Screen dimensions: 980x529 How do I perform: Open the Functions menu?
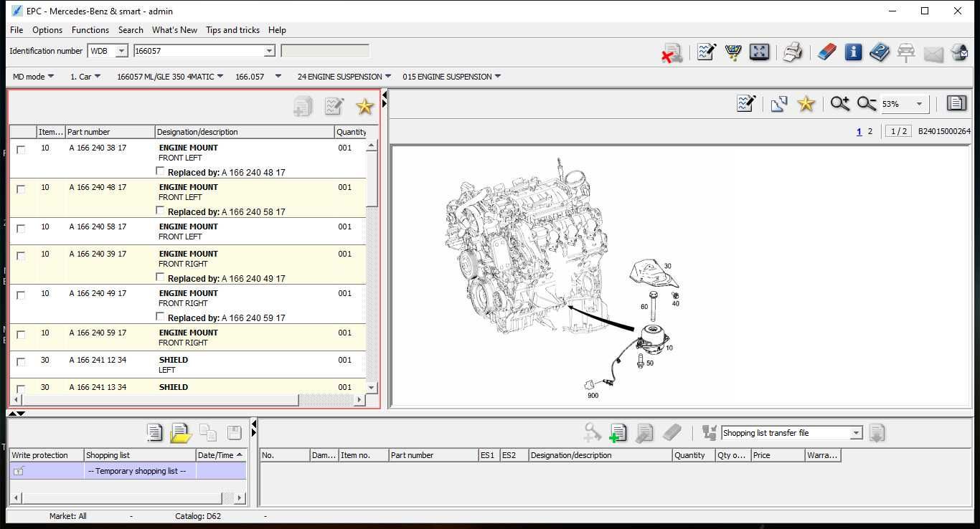click(x=90, y=30)
